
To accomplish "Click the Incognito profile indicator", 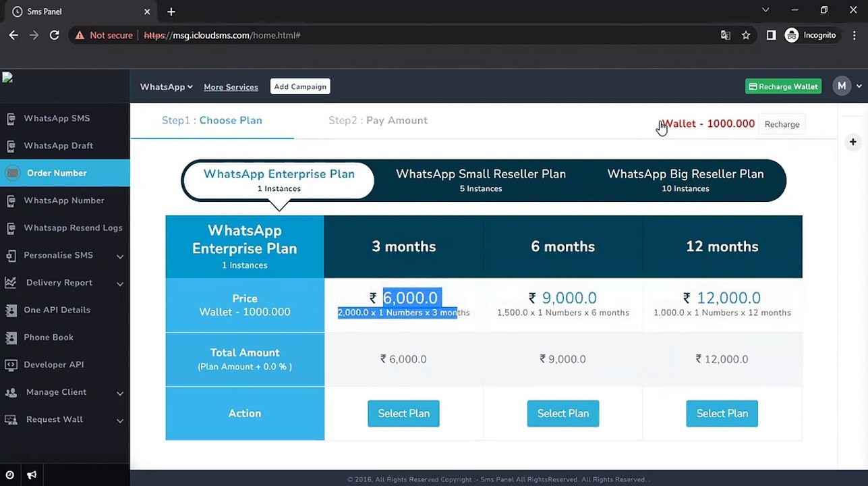I will click(811, 35).
